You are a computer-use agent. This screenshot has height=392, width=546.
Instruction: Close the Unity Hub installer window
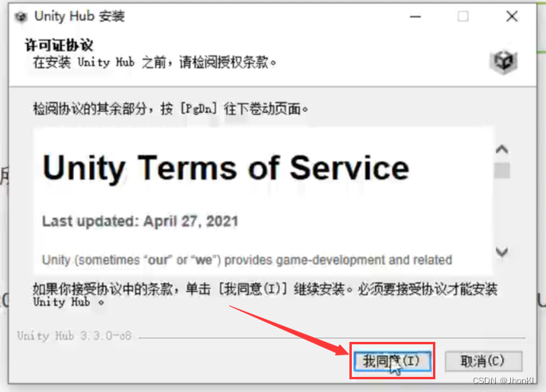512,17
